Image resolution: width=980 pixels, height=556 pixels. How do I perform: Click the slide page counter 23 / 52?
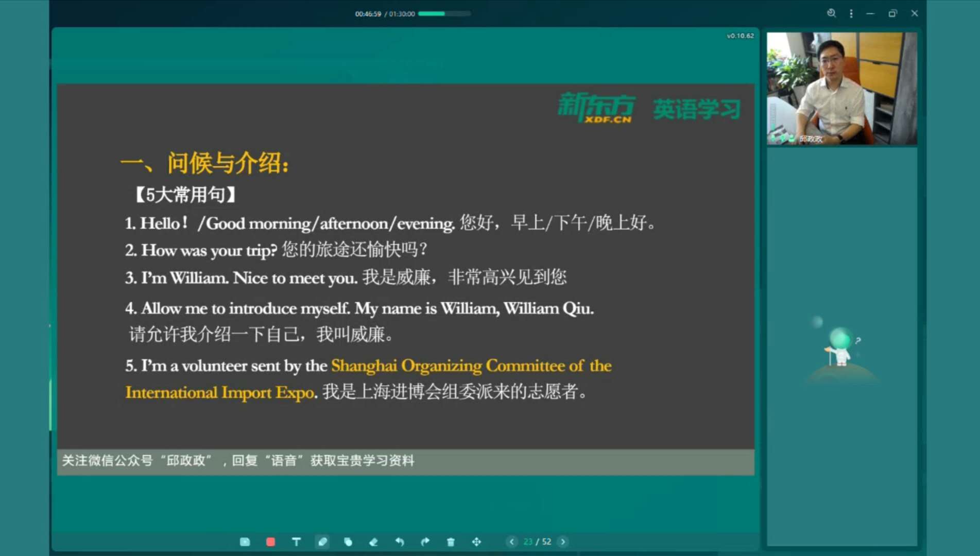tap(537, 542)
